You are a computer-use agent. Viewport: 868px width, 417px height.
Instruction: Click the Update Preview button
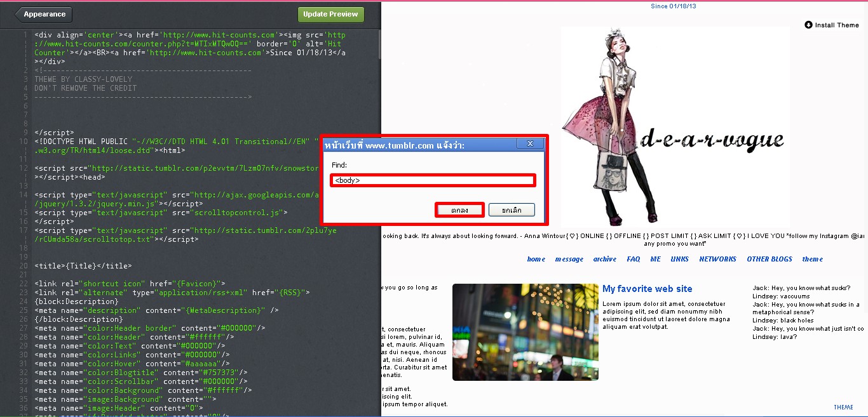coord(330,15)
